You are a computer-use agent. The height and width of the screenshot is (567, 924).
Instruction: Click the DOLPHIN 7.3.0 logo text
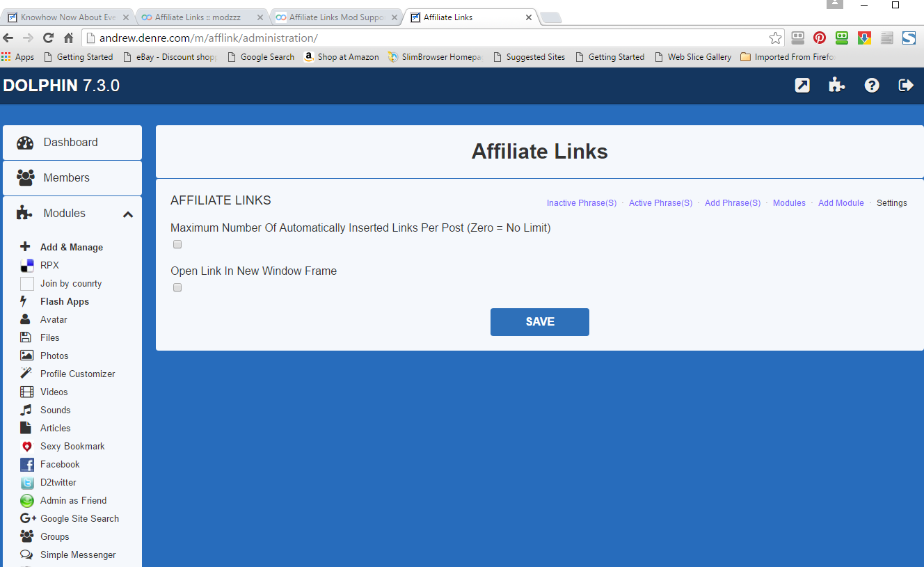tap(61, 86)
